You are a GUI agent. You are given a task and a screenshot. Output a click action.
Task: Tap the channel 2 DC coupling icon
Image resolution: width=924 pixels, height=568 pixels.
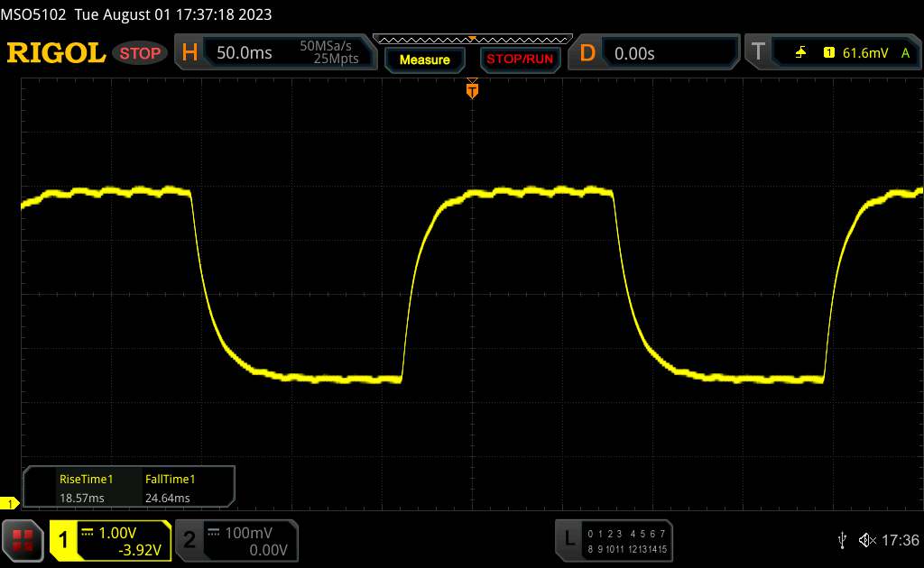214,532
